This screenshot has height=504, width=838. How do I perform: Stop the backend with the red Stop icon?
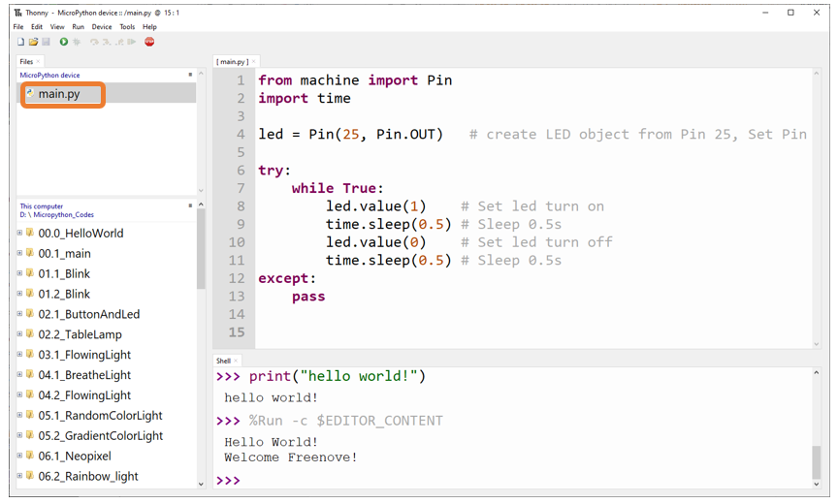coord(149,42)
